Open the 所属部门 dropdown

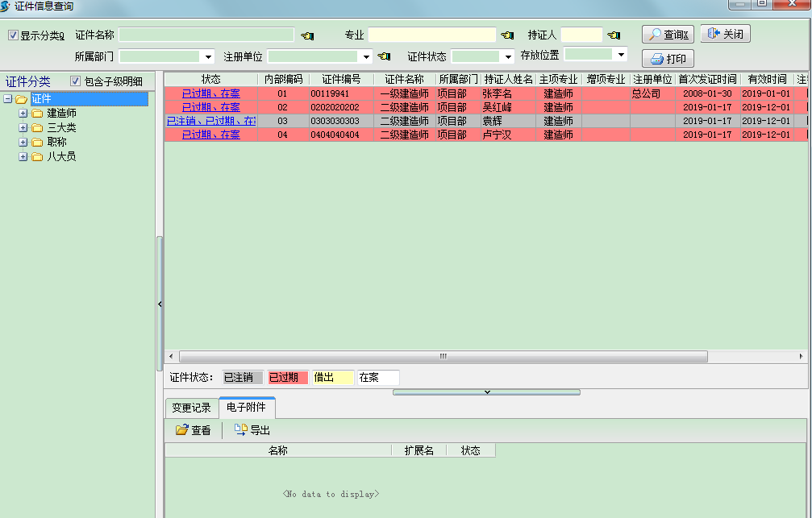208,57
